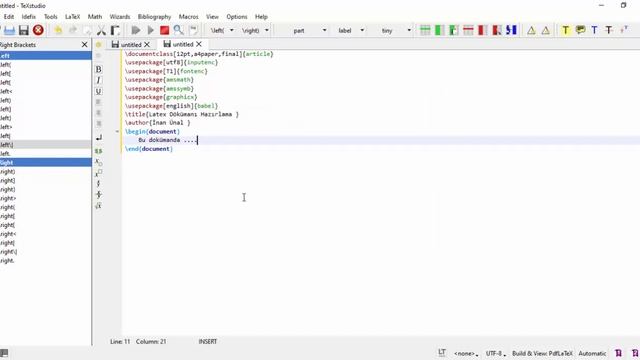
Task: Insert inline math with the green $$ icon
Action: [x=98, y=151]
